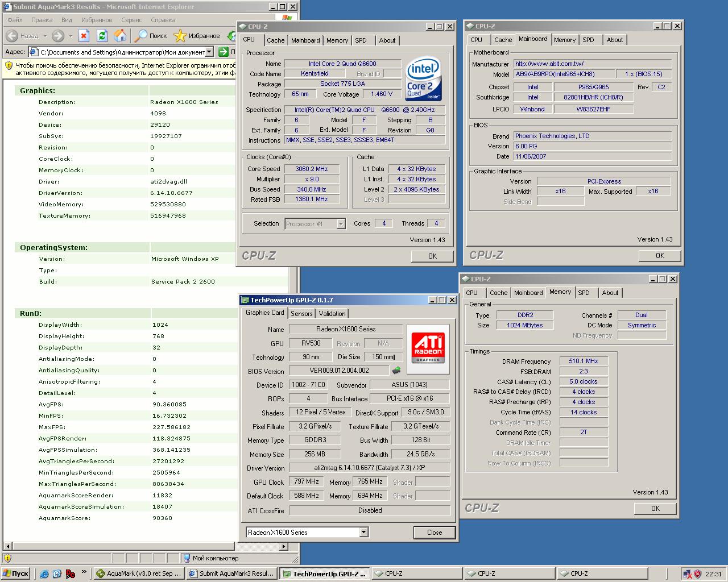The height and width of the screenshot is (582, 728).
Task: Click the IE horizontal scrollbar right arrow
Action: [284, 546]
